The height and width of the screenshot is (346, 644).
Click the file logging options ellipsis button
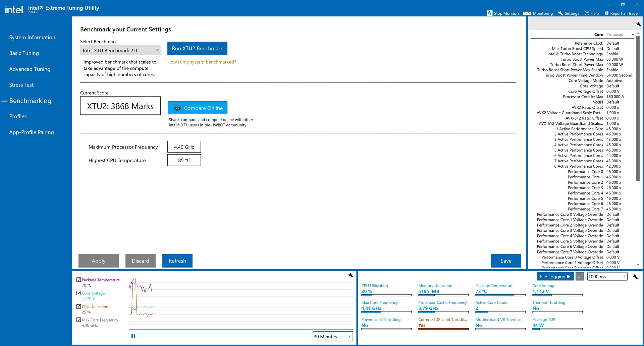(x=580, y=277)
